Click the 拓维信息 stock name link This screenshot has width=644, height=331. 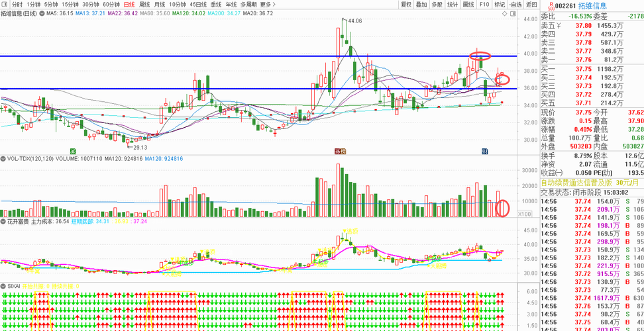pyautogui.click(x=593, y=6)
